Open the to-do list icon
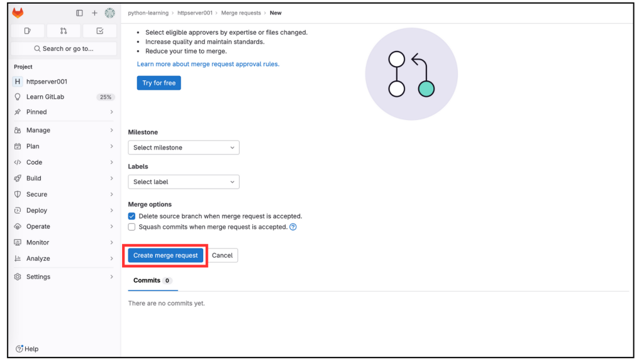 (100, 31)
